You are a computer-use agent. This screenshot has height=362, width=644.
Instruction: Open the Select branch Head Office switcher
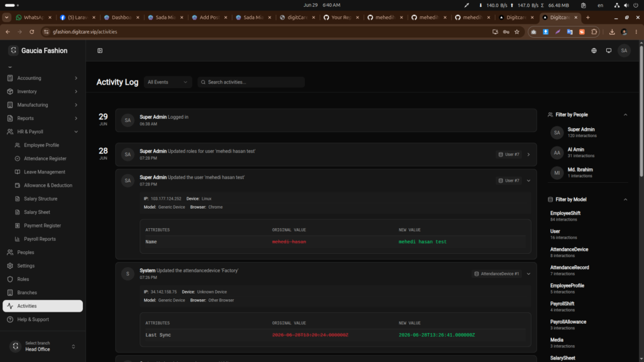[43, 346]
